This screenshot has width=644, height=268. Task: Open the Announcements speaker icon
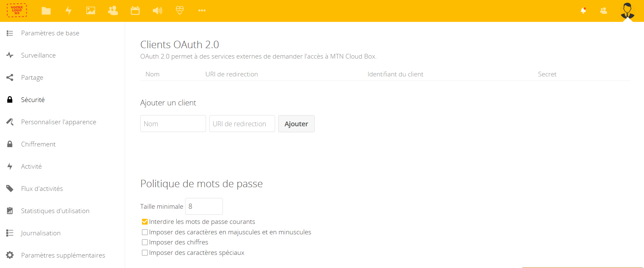(x=157, y=11)
